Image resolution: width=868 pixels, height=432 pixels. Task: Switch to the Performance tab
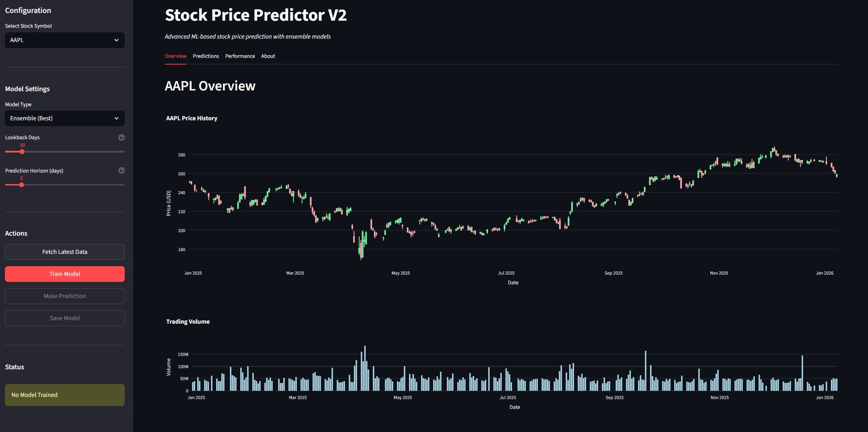tap(240, 56)
